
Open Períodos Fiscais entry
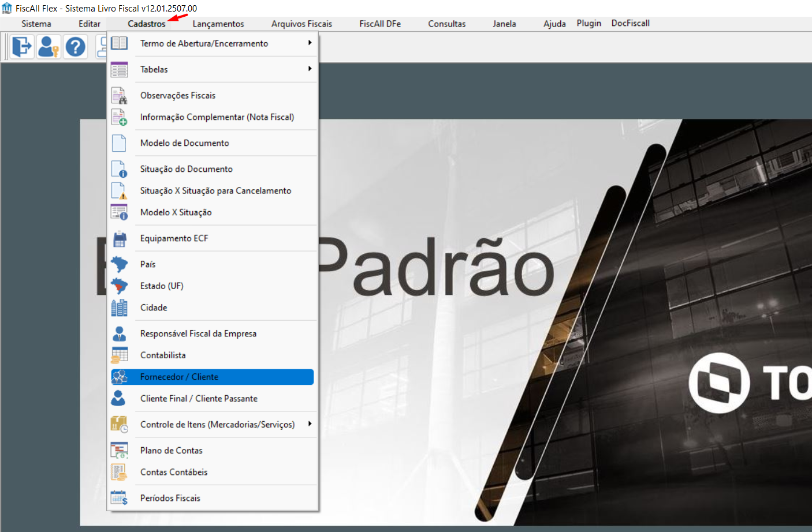click(213, 498)
